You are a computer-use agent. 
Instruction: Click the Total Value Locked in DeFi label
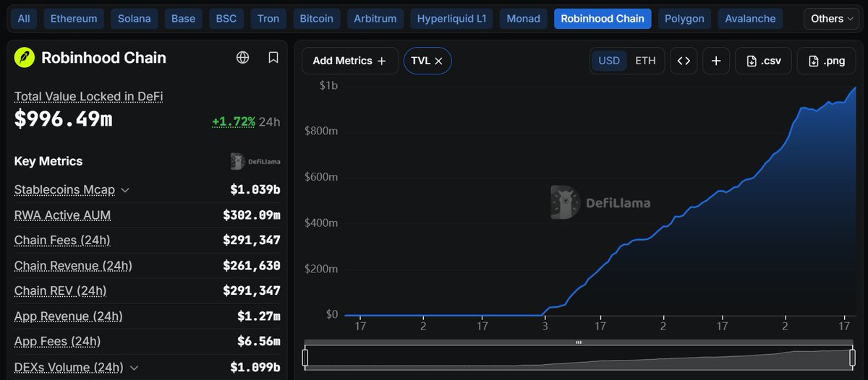88,96
